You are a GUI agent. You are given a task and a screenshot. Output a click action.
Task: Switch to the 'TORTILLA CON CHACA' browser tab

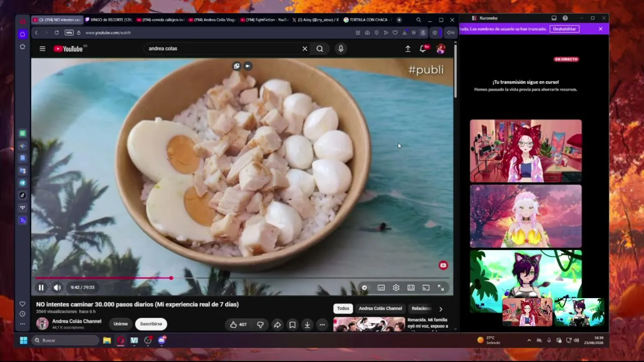[367, 20]
